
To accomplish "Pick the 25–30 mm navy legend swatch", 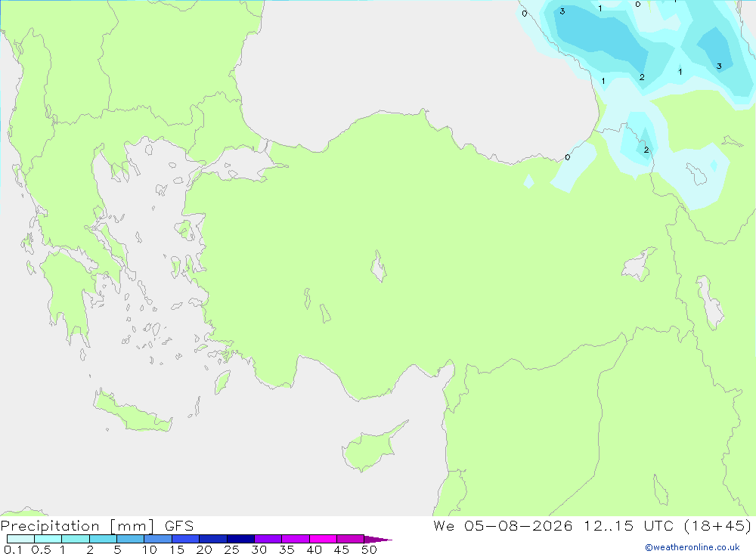I will click(x=240, y=539).
